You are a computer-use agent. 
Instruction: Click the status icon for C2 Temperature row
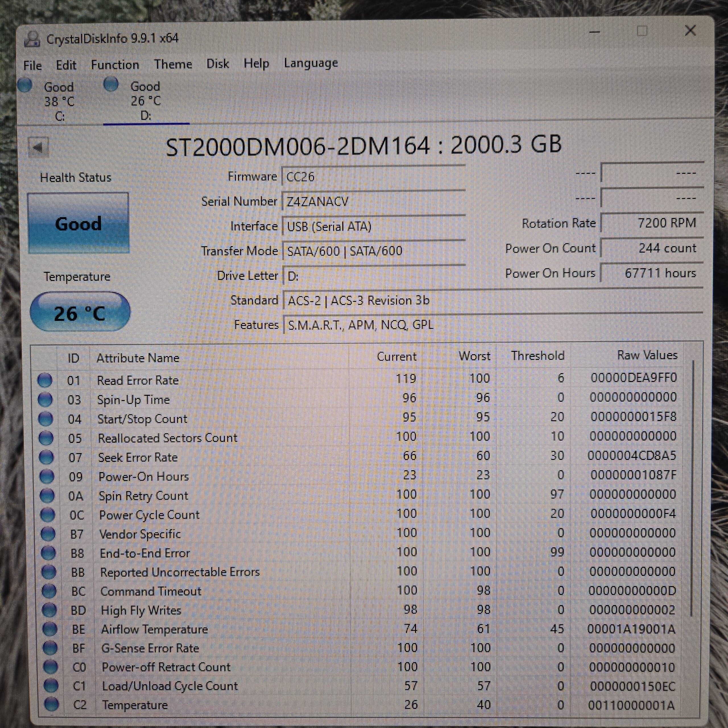point(51,704)
